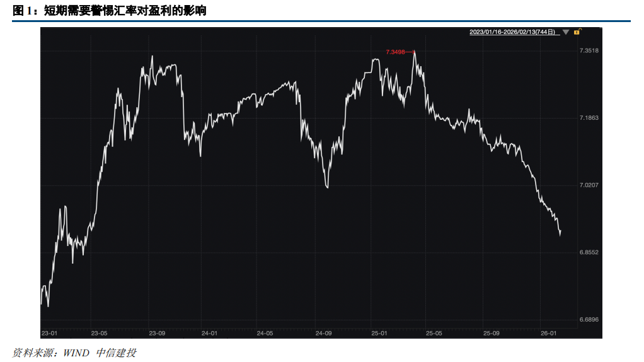644x362 pixels.
Task: Select the 25-09 date tick
Action: pos(492,332)
